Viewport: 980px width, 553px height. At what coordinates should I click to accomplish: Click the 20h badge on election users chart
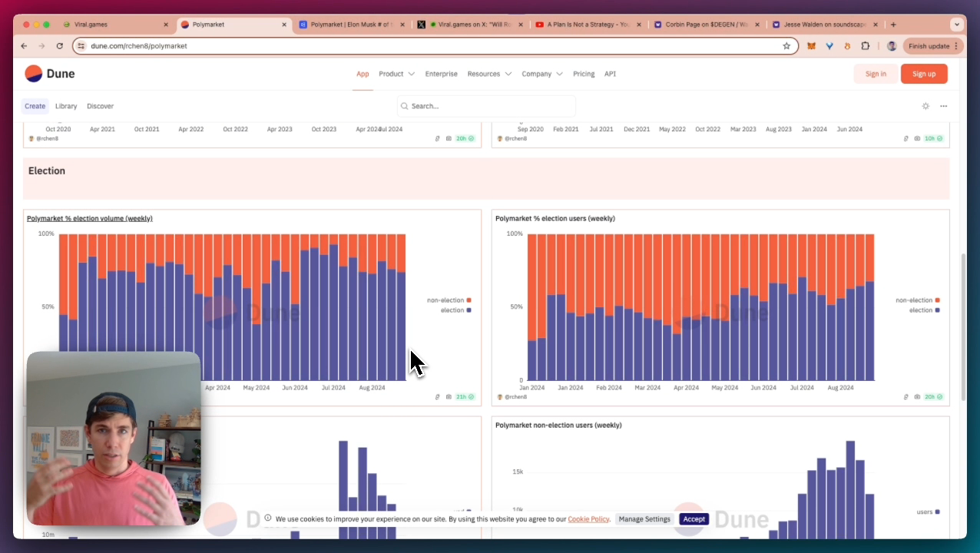click(934, 397)
